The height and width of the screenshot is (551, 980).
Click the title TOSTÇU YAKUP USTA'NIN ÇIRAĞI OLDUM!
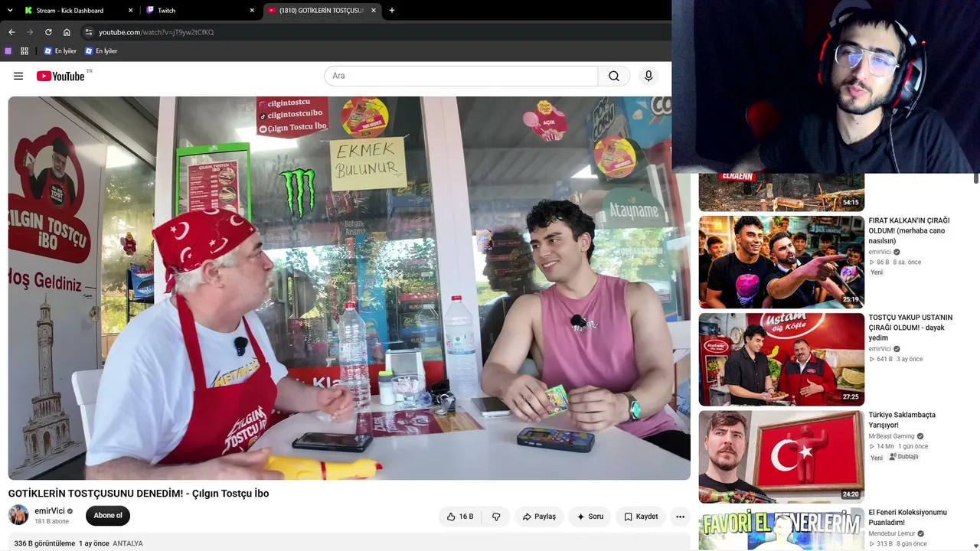(x=910, y=328)
